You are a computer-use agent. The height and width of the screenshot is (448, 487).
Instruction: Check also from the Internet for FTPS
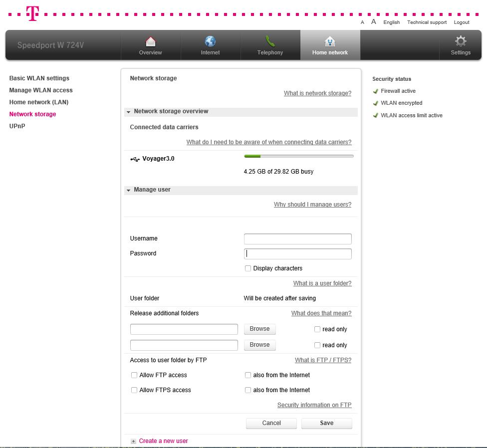(x=248, y=390)
